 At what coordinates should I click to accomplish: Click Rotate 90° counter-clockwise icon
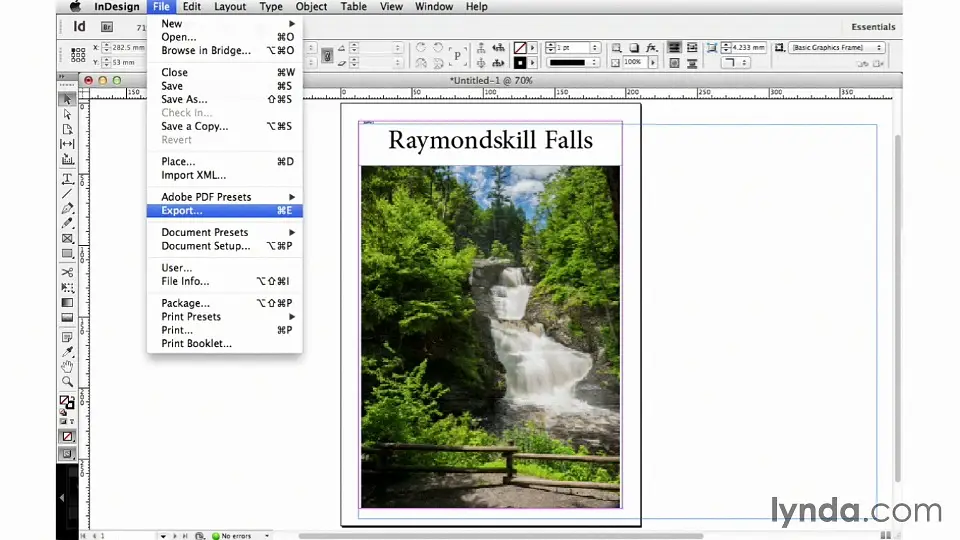[x=438, y=48]
